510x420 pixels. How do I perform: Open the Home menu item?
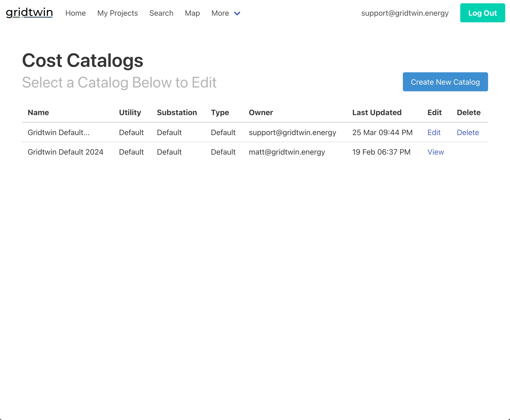(x=75, y=13)
